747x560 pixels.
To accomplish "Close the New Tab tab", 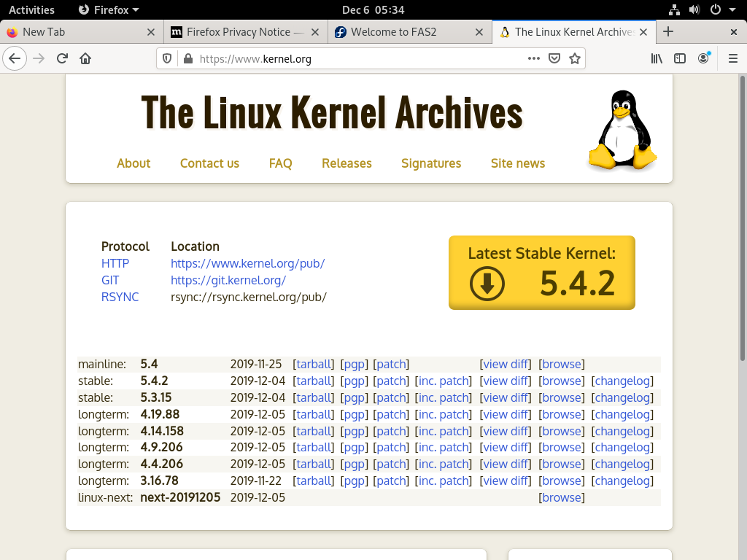I will click(x=151, y=32).
